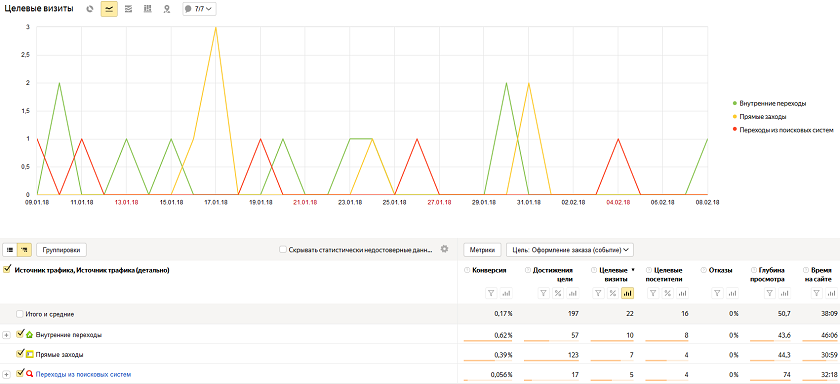Screen dimensions: 840x384
Task: Switch chart to map view icon
Action: click(167, 9)
